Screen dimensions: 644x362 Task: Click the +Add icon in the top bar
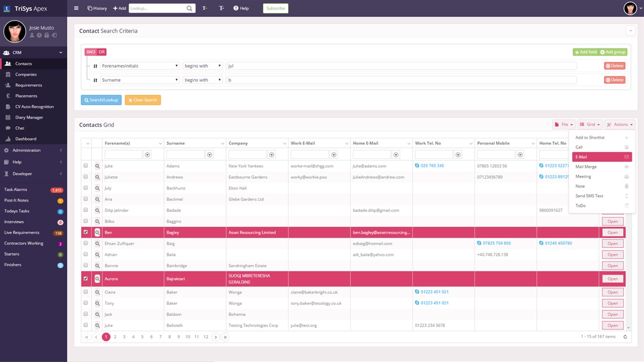pyautogui.click(x=119, y=8)
